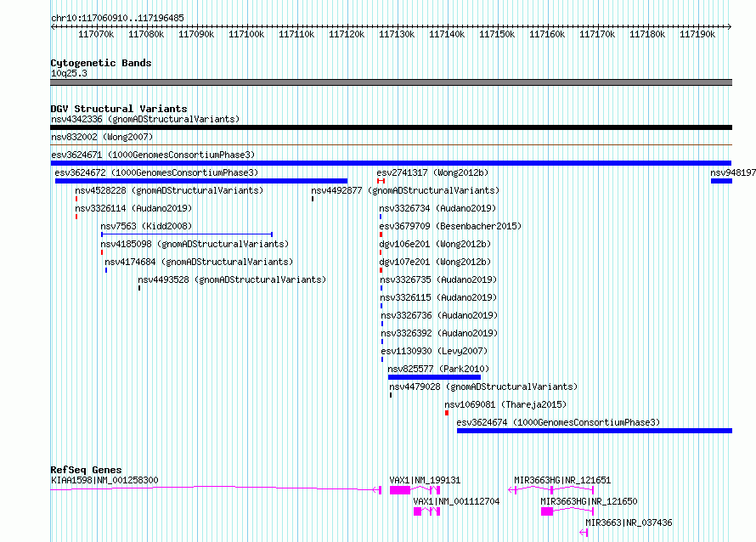Click the KIAA1598 magenta intron line
The image size is (756, 542).
coord(216,488)
